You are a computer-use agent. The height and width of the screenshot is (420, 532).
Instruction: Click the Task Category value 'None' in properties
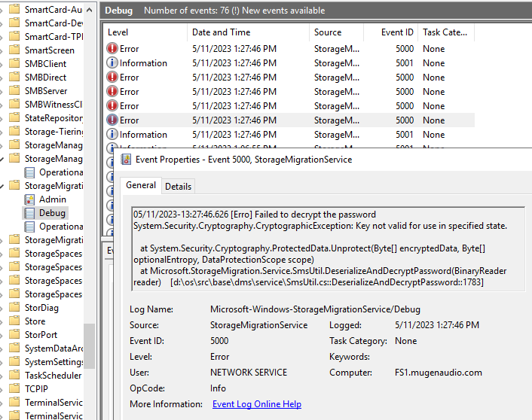pos(406,341)
